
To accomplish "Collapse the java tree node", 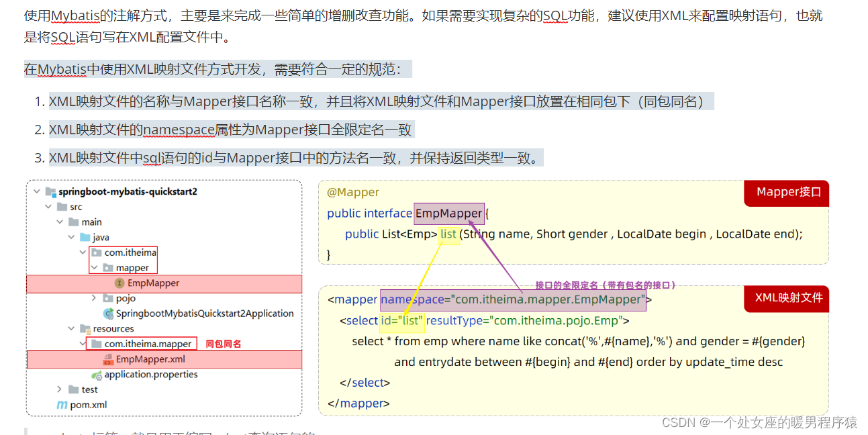I will click(x=71, y=237).
